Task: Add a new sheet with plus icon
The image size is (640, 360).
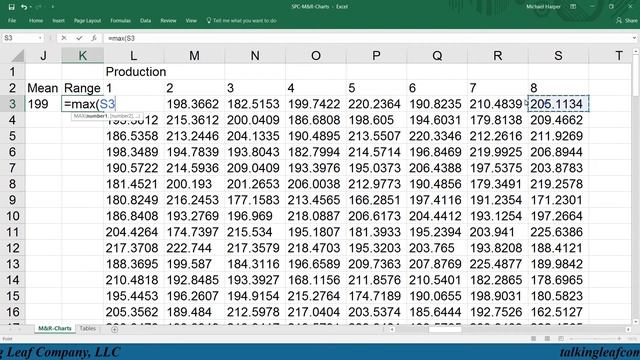Action: [x=115, y=329]
